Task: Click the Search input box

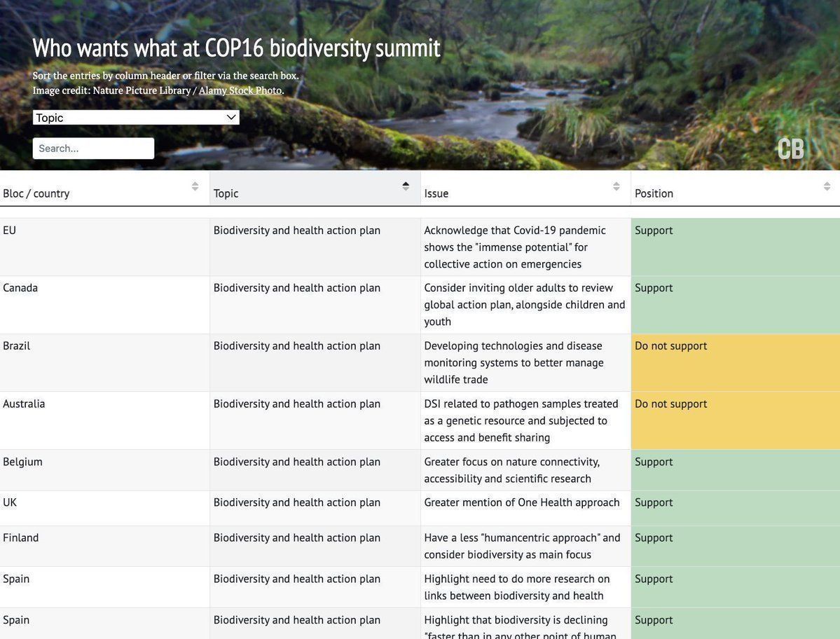Action: [93, 149]
